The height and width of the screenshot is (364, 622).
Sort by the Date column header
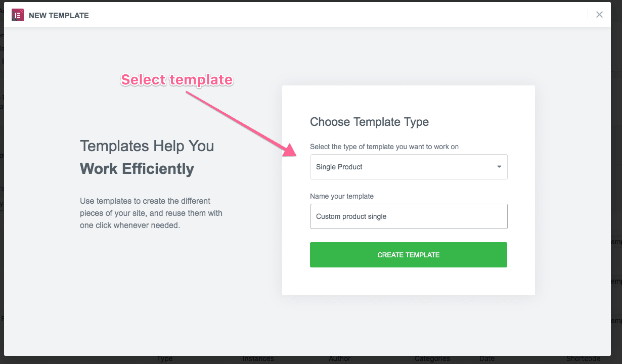(487, 359)
